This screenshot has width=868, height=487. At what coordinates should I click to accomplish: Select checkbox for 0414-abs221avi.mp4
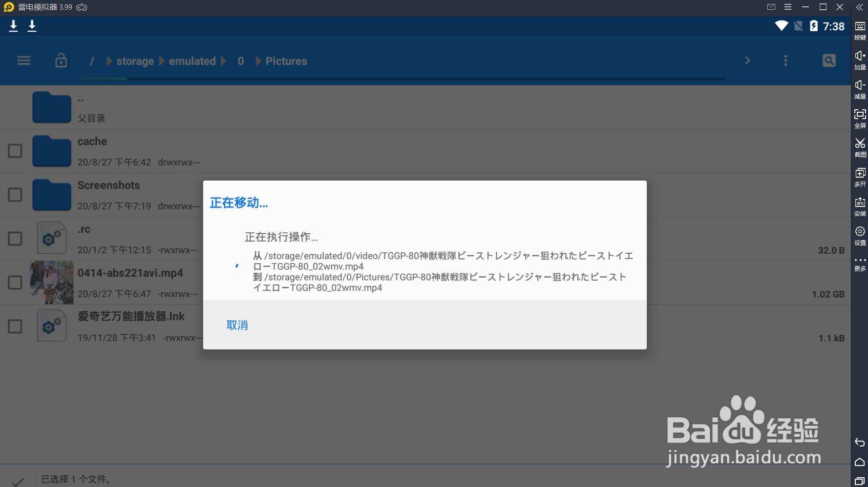(15, 282)
